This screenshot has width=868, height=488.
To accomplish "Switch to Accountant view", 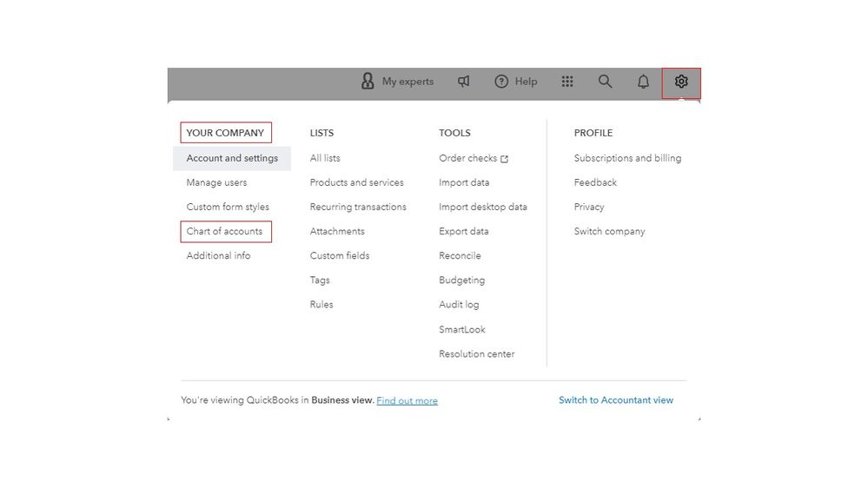I will (x=615, y=400).
